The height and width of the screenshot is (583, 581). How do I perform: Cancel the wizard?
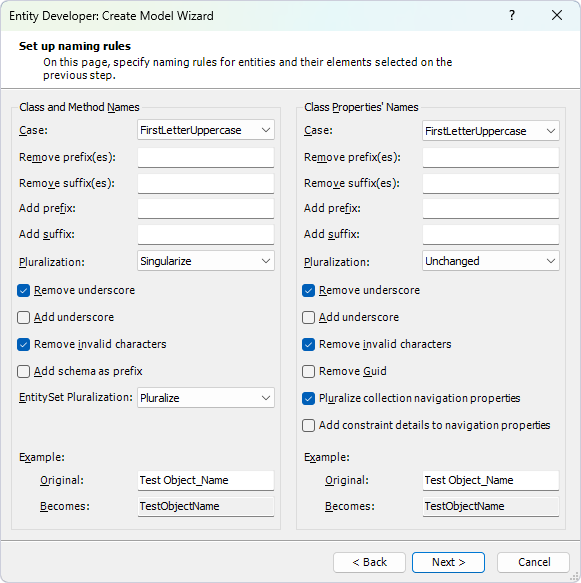[533, 562]
